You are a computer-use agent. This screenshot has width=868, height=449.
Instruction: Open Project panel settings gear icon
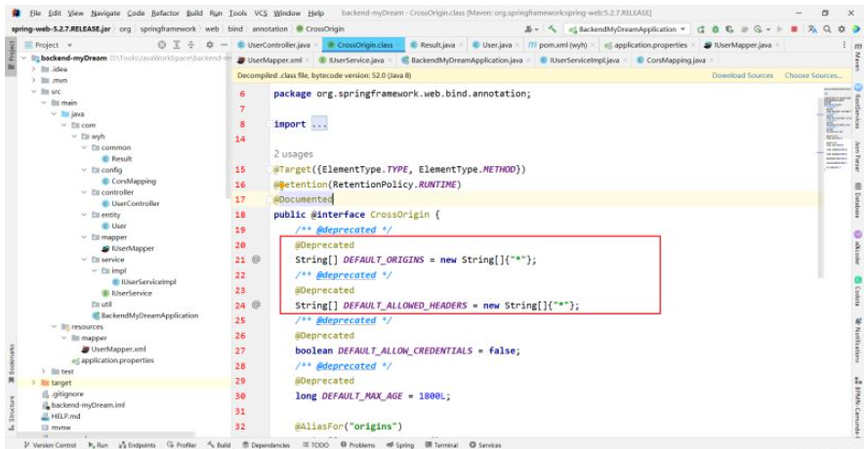[210, 45]
